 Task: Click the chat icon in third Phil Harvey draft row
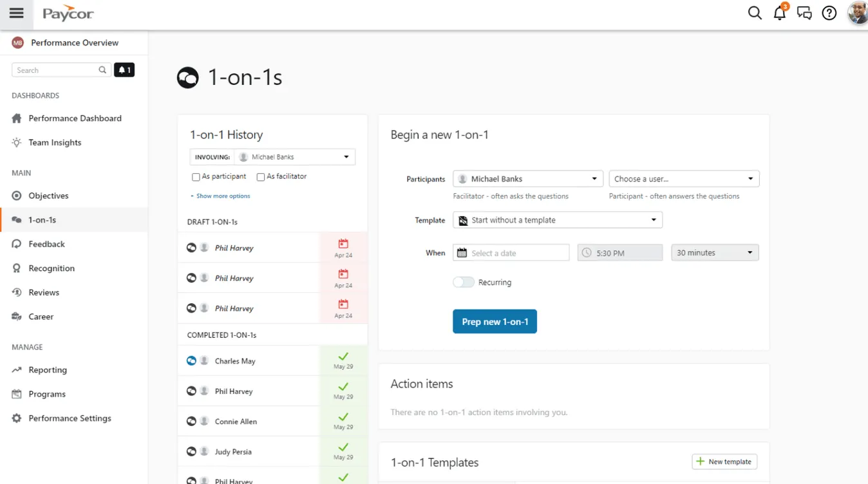[191, 308]
